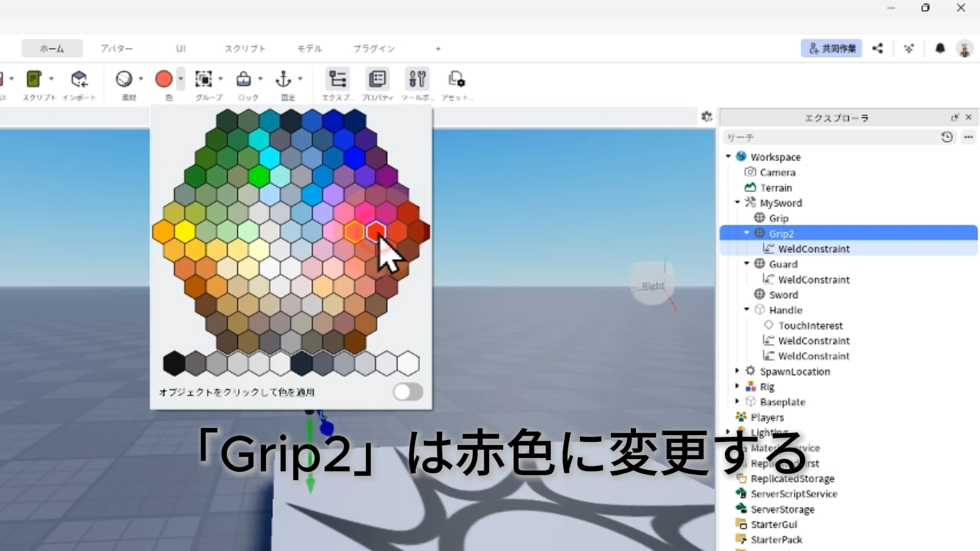Click the Collaborate (共同作業) button
This screenshot has height=551, width=980.
[x=831, y=48]
